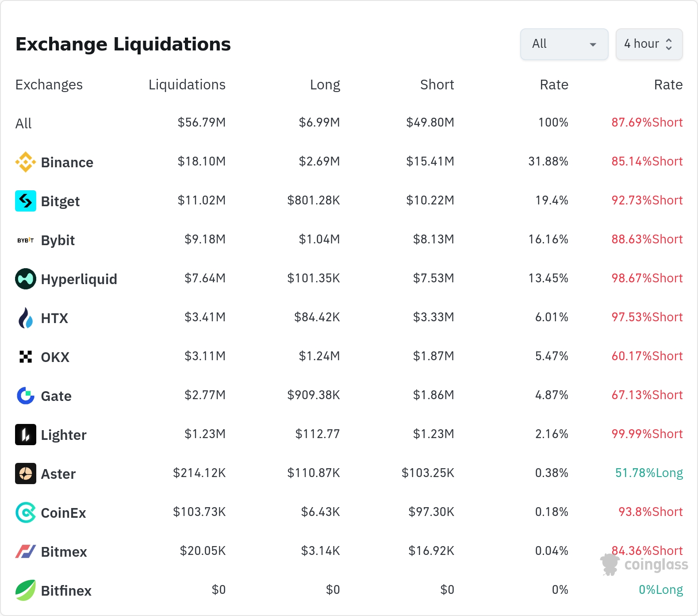Click the Liquidations column header
The image size is (698, 616).
coord(187,85)
